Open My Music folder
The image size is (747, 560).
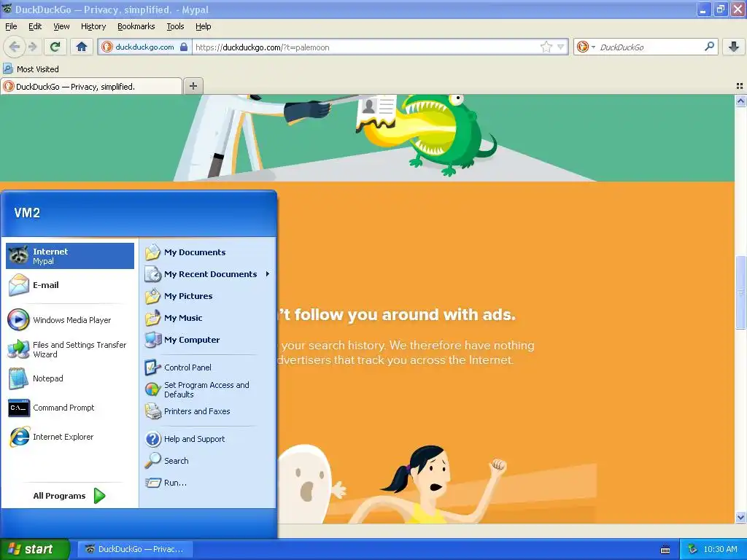click(x=208, y=318)
